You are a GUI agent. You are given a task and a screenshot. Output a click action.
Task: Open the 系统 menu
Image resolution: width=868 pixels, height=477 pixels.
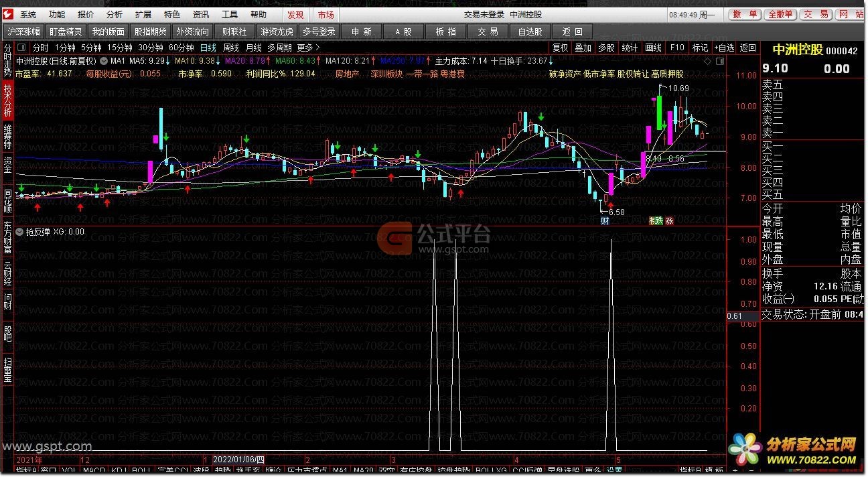[27, 14]
